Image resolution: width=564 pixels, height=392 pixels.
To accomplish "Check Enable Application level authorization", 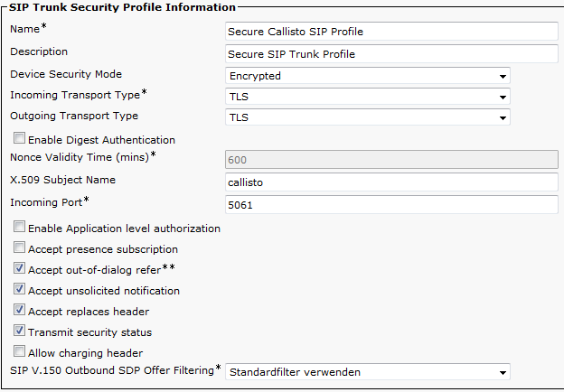I will (19, 227).
